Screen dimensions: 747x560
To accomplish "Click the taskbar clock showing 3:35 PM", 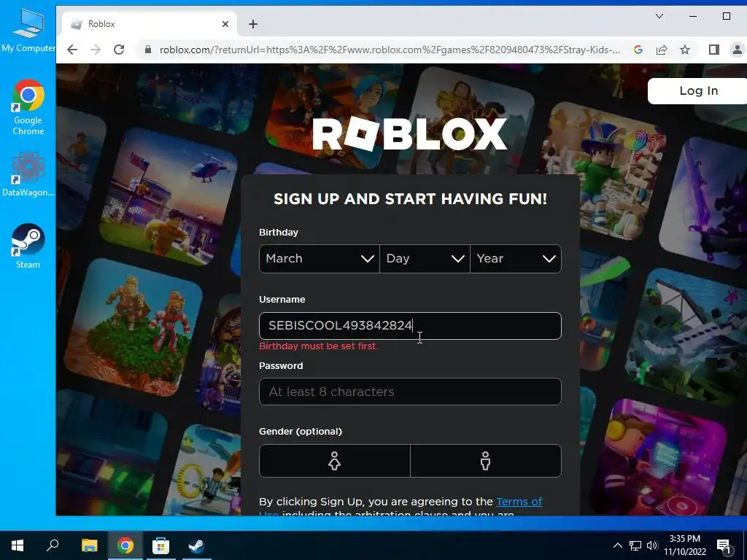I will [x=685, y=545].
